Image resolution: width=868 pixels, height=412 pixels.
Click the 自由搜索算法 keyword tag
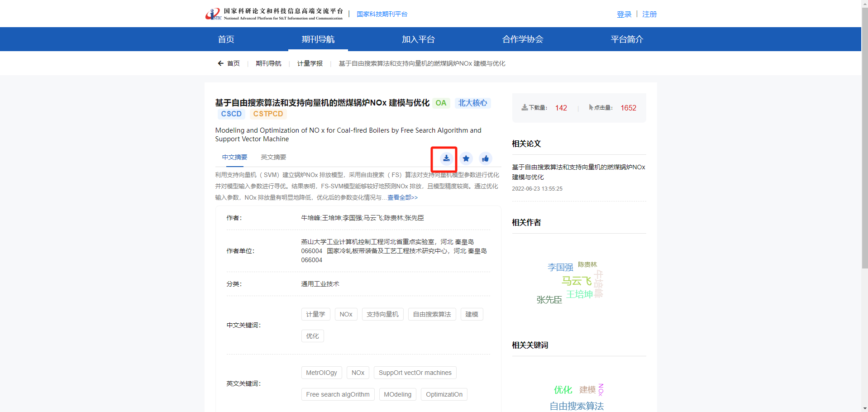pyautogui.click(x=432, y=314)
